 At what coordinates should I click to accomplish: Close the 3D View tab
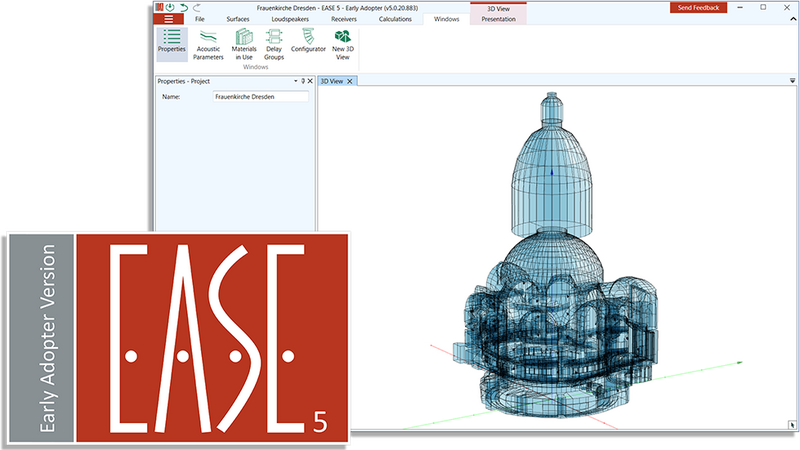coord(349,81)
